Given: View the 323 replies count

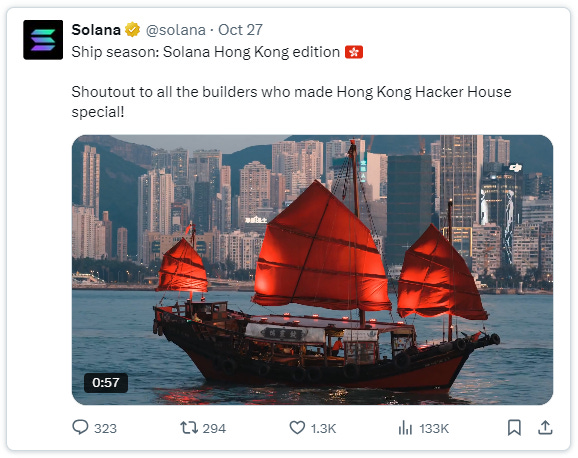Looking at the screenshot, I should [x=105, y=428].
